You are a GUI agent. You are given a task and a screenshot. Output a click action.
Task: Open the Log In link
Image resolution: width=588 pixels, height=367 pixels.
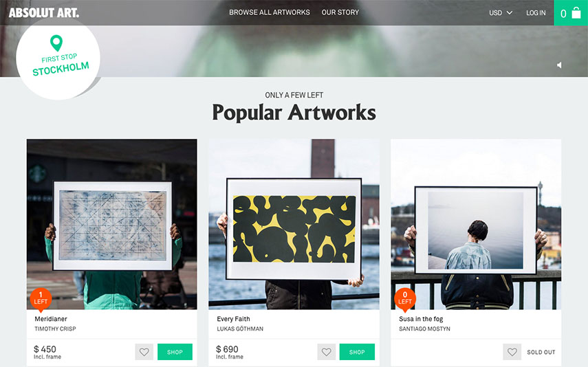point(536,13)
